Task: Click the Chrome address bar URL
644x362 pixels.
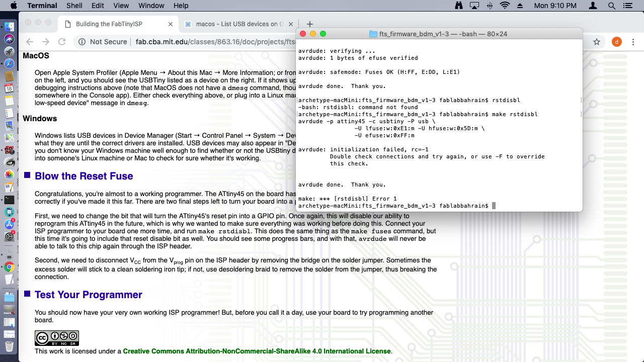Action: [x=215, y=42]
